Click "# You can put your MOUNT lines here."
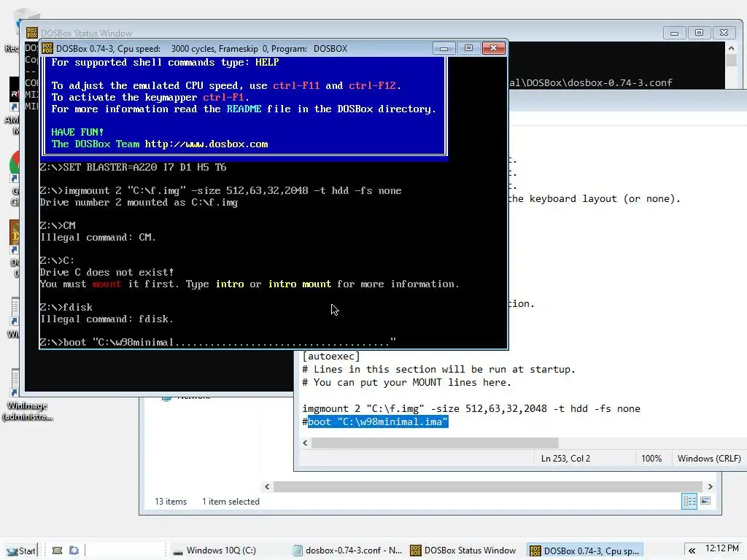The height and width of the screenshot is (560, 747). pyautogui.click(x=407, y=382)
